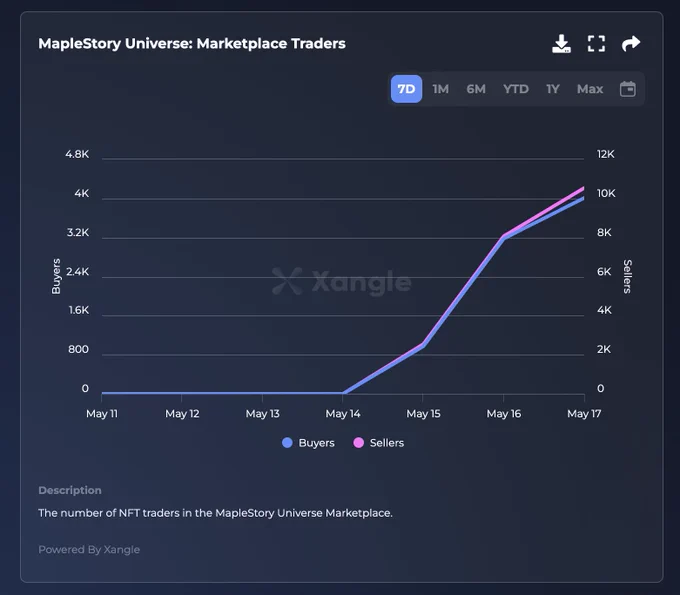Image resolution: width=680 pixels, height=595 pixels.
Task: Click the '10K' right axis value
Action: (606, 193)
